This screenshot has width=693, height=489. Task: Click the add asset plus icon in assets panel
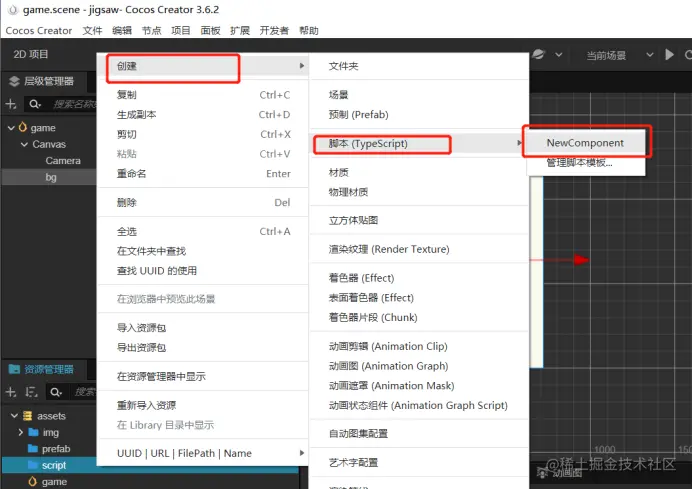(x=11, y=392)
